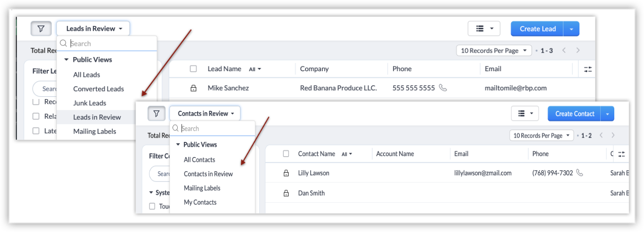Select Mailing Labels in Leads dropdown
The width and height of the screenshot is (644, 232).
[95, 131]
